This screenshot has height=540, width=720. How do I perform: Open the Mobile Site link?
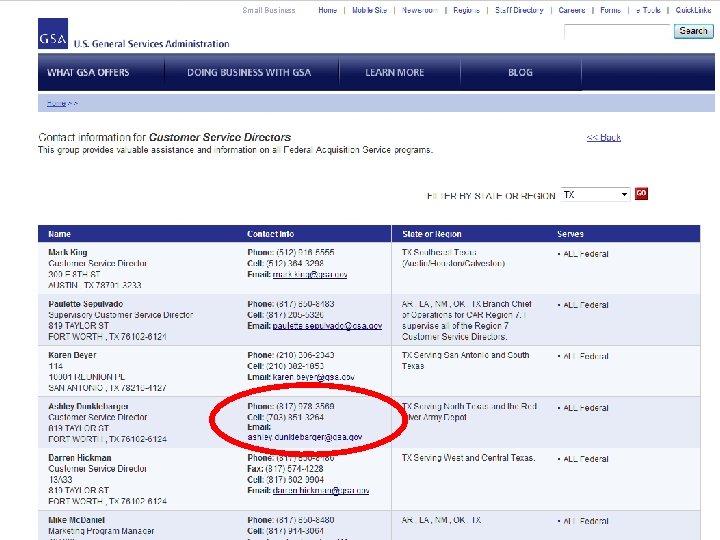coord(370,10)
